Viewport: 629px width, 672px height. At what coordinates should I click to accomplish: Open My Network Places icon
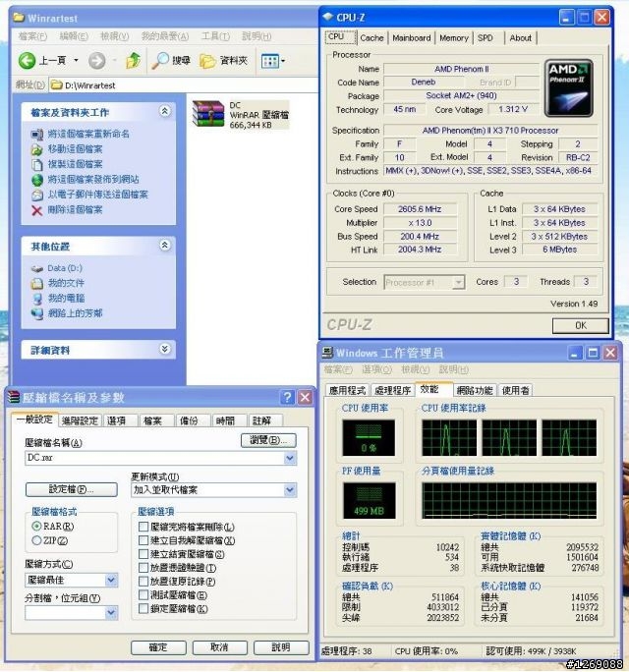pyautogui.click(x=37, y=313)
